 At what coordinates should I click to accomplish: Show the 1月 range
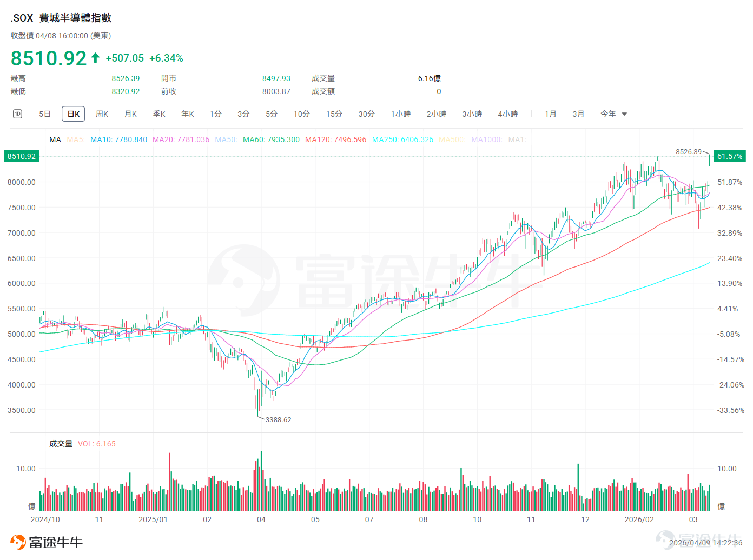(x=550, y=114)
